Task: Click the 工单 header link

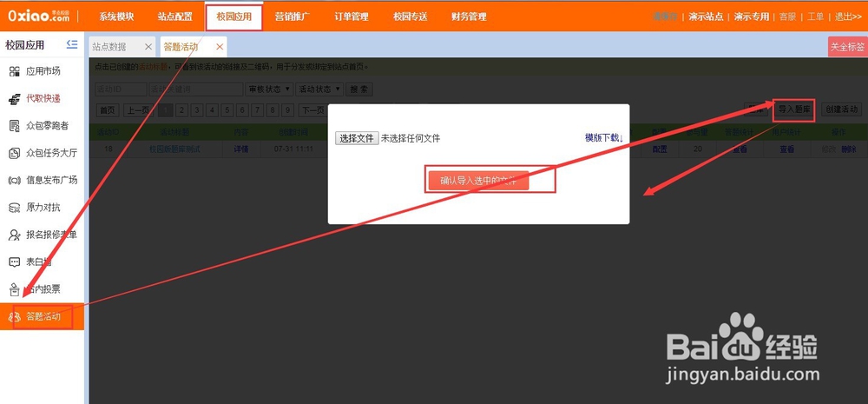Action: (815, 17)
